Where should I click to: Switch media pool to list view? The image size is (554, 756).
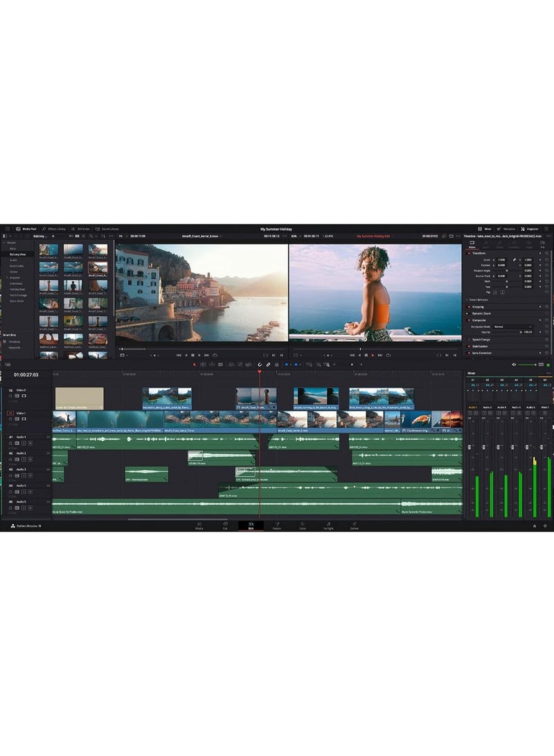[x=83, y=236]
